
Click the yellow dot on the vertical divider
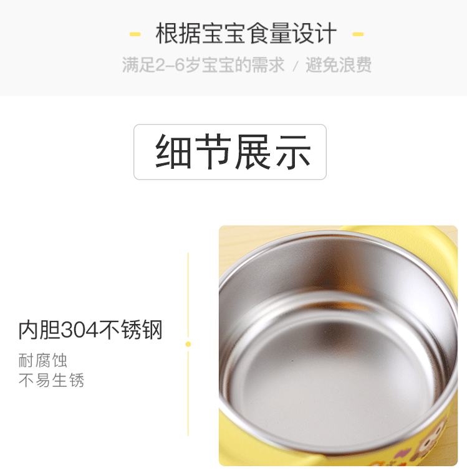click(x=188, y=345)
